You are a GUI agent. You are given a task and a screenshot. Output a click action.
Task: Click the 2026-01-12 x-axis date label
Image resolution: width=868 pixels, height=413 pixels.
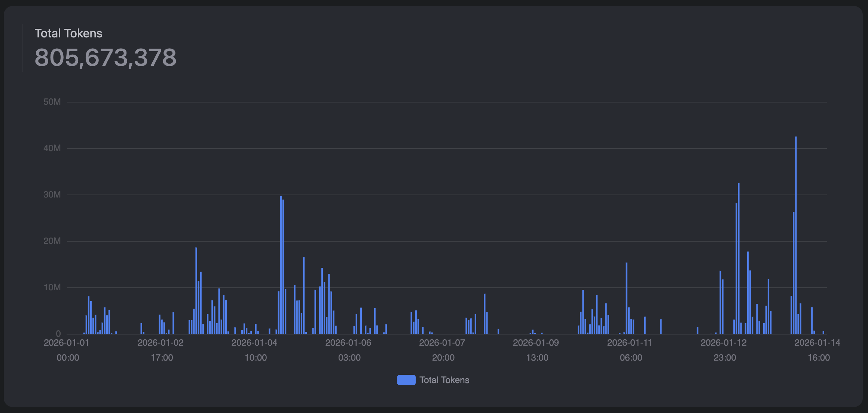[724, 343]
